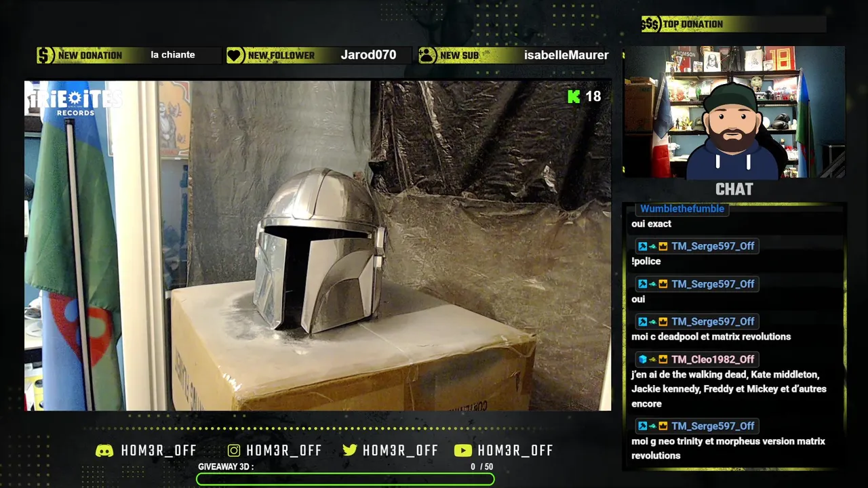Click the HOM3R_OFF Instagram handle text
The width and height of the screenshot is (868, 488).
(284, 451)
